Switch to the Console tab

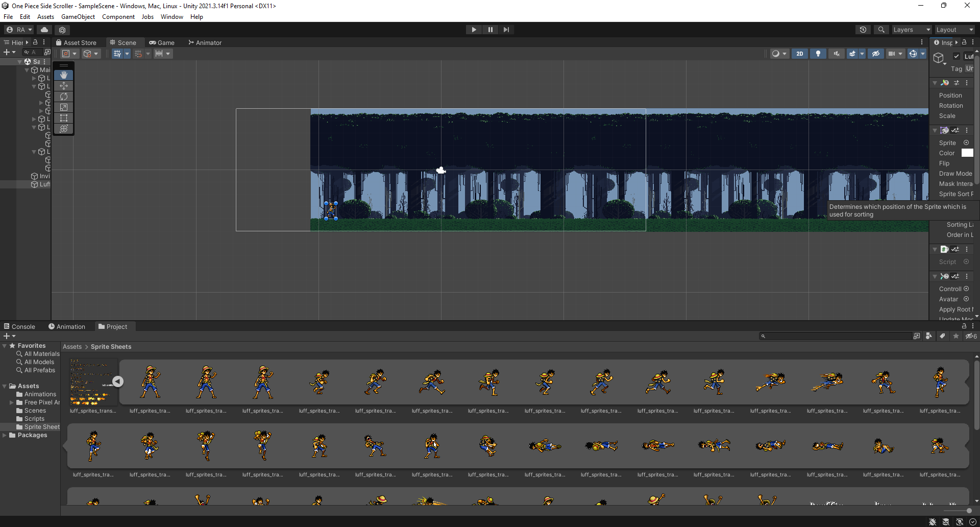[19, 326]
